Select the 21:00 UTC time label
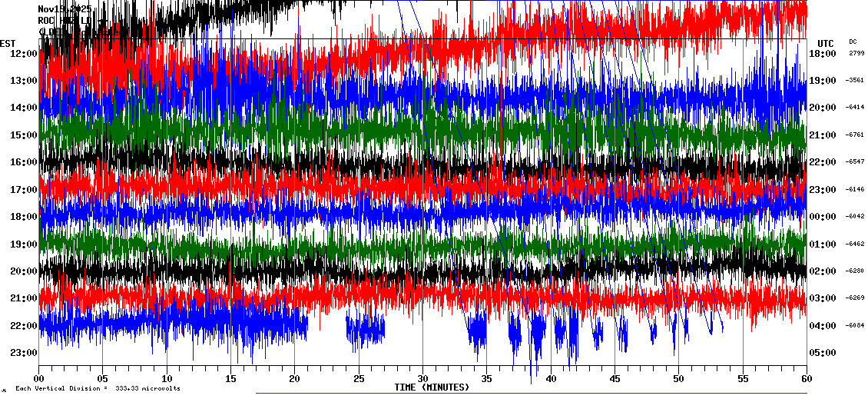The width and height of the screenshot is (868, 399). tap(823, 135)
